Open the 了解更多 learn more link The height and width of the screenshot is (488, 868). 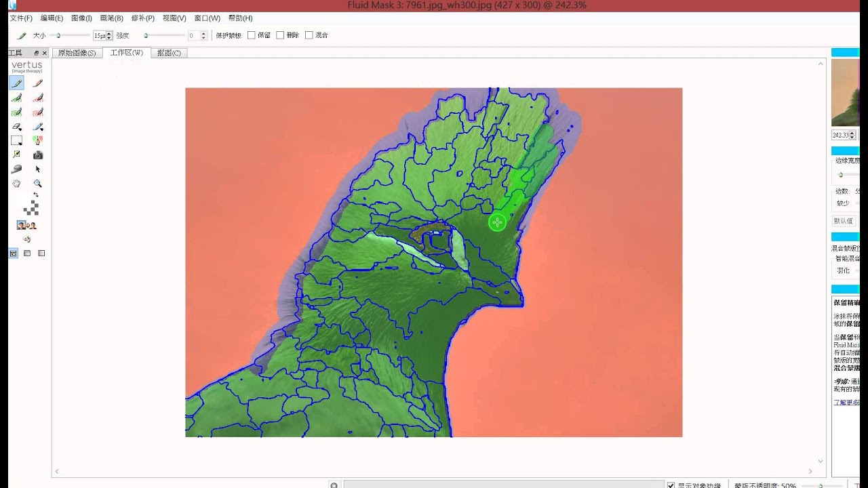846,402
